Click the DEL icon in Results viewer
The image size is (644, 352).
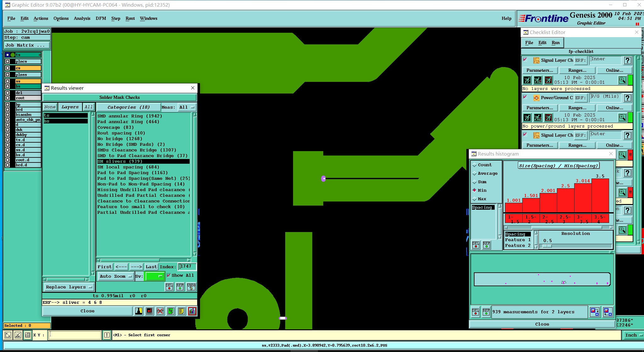(x=169, y=287)
